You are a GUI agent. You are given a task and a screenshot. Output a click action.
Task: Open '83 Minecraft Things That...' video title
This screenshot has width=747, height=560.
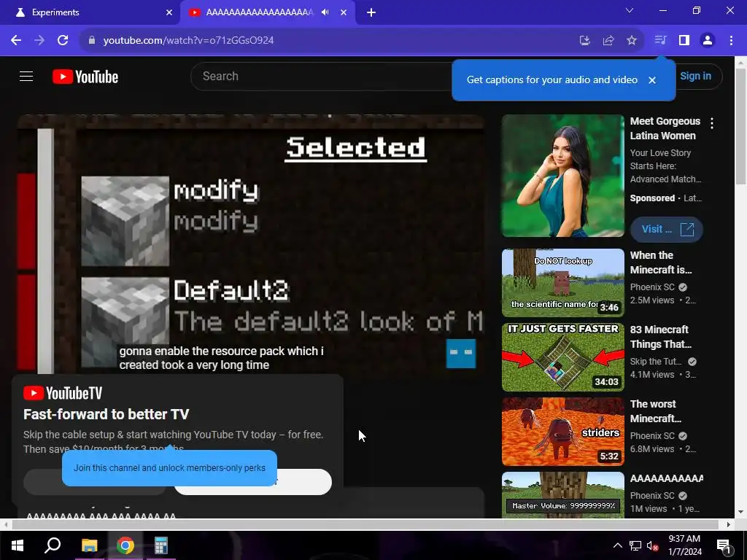tap(661, 337)
